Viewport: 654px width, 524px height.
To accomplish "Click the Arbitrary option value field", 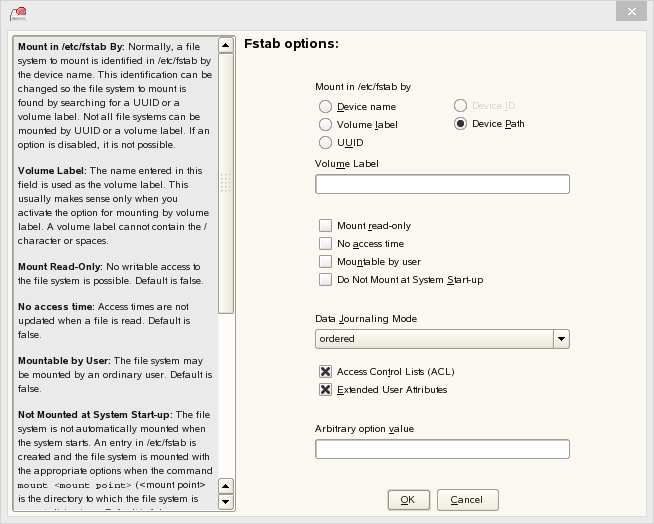I will [x=442, y=449].
